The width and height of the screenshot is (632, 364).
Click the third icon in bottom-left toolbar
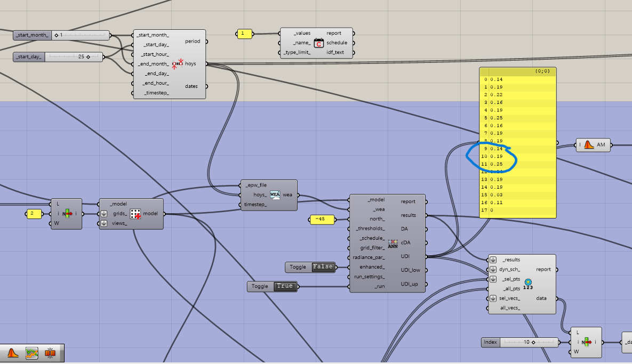pos(50,353)
